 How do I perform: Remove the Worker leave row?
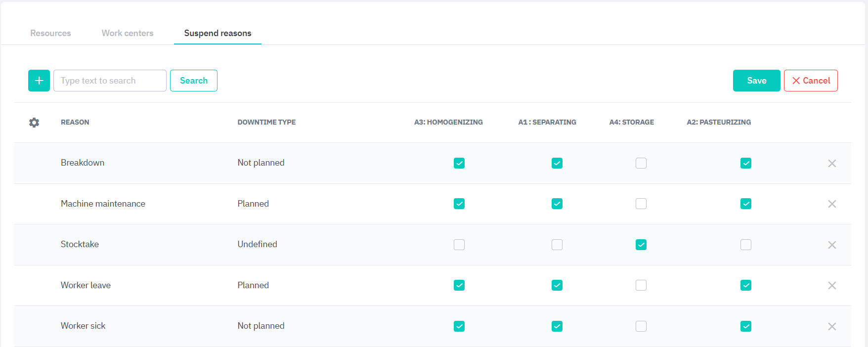(832, 286)
